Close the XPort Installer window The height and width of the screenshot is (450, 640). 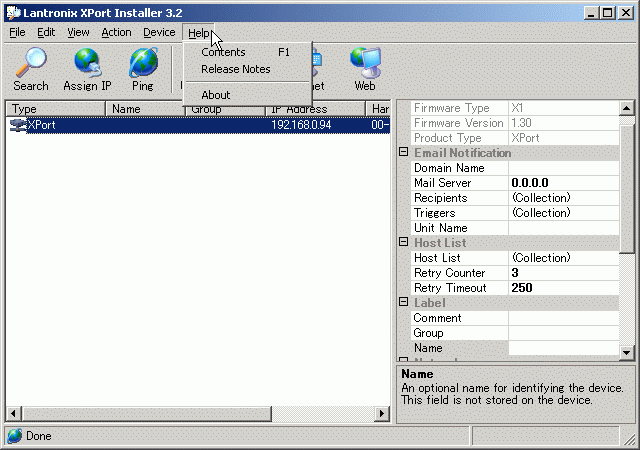pos(625,13)
